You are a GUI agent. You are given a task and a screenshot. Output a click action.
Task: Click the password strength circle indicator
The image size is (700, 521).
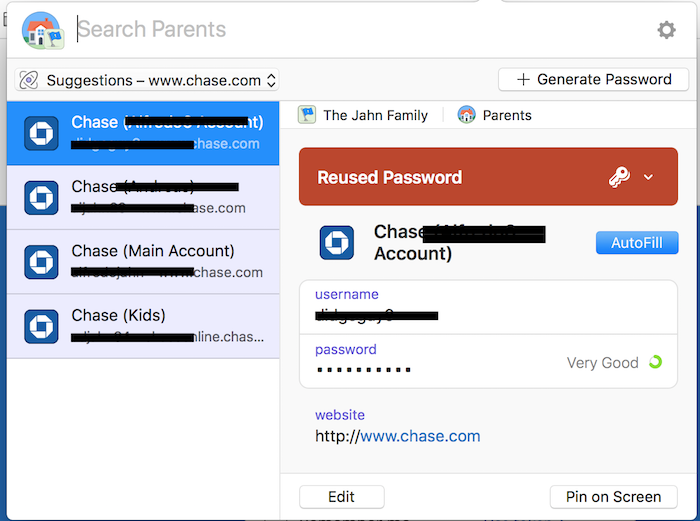(x=655, y=362)
